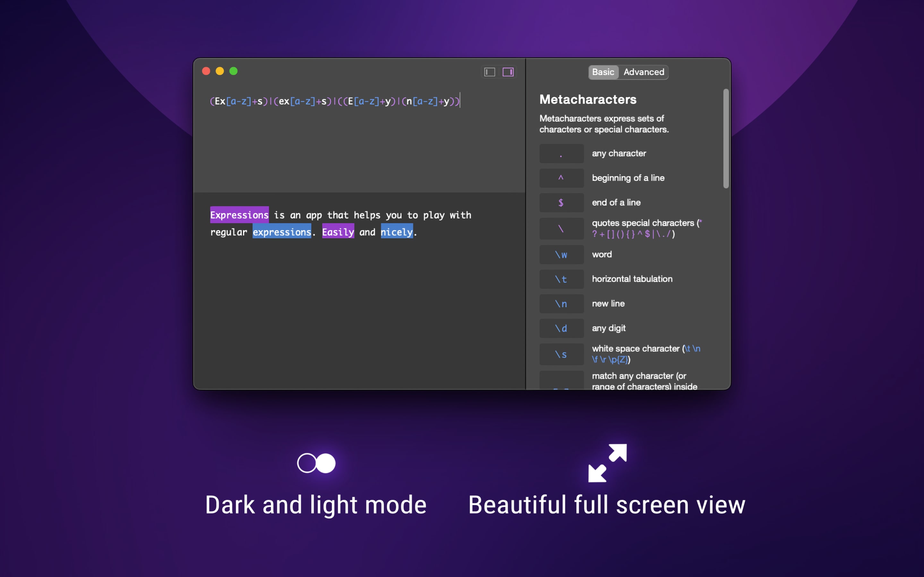Insert the dot any-character metacharacter

tap(561, 154)
